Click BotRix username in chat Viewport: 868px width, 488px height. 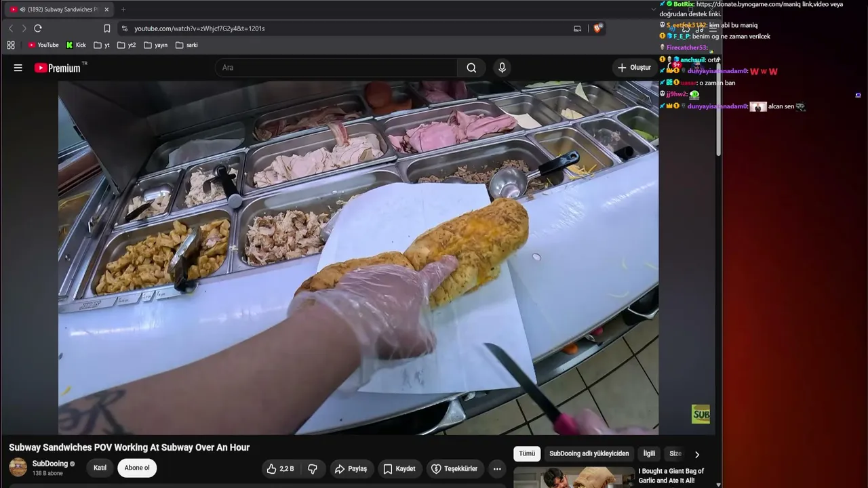pyautogui.click(x=685, y=4)
